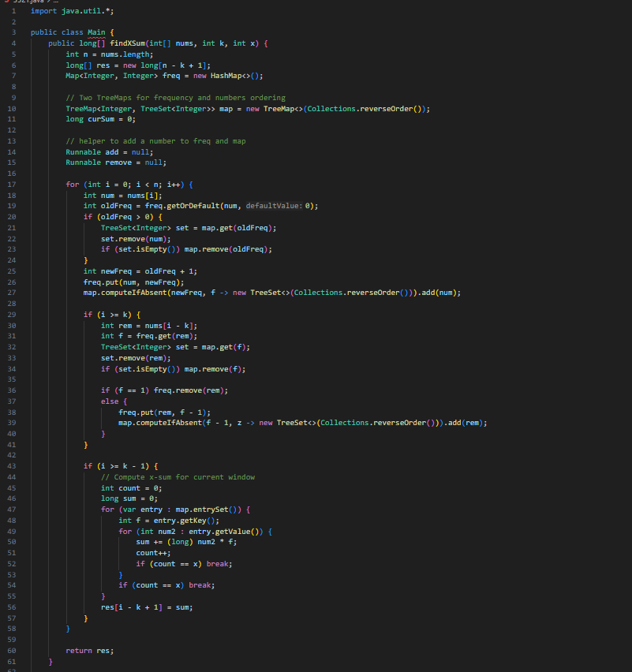Screen dimensions: 632x672
Task: Click 'freq.put(rem, f - 1)' statement
Action: click(x=165, y=413)
